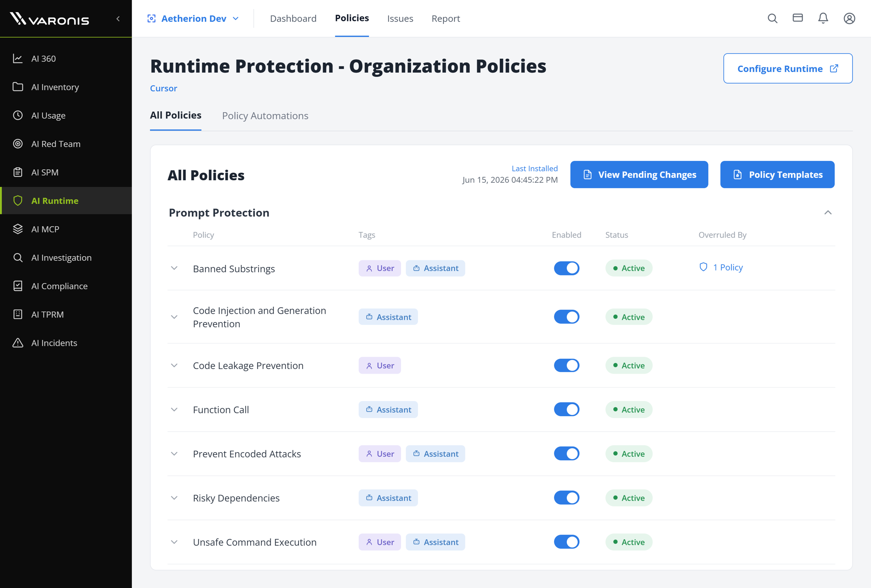Screen dimensions: 871x588
Task: Disable the Banned Substrings policy toggle
Action: pos(566,268)
